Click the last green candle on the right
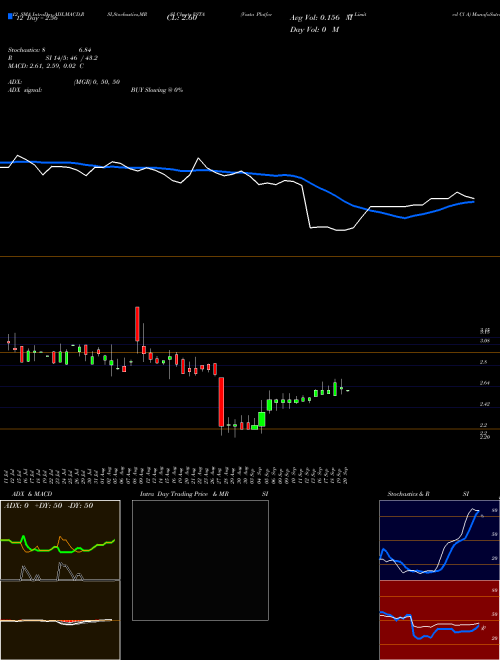Screen dimensions: 500x660 (348, 391)
